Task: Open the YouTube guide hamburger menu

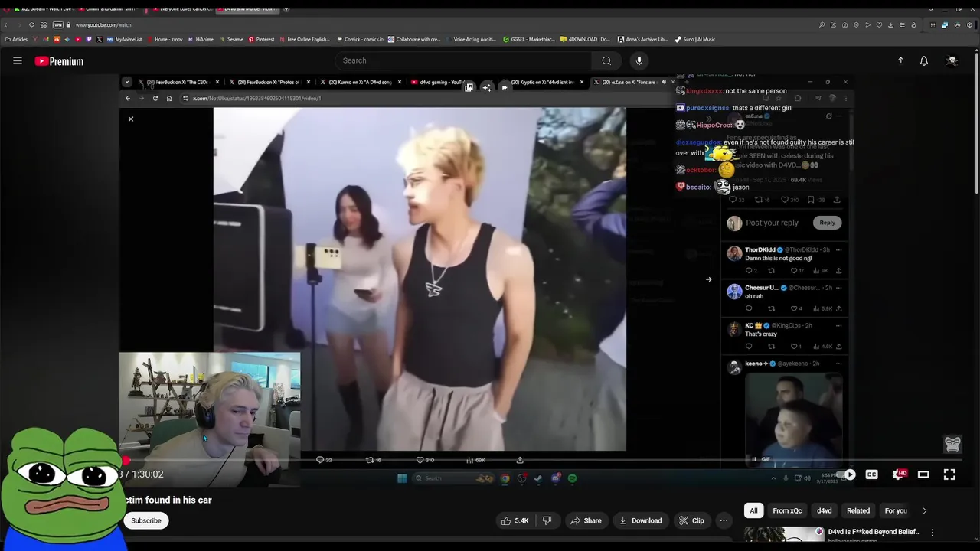Action: (x=18, y=60)
